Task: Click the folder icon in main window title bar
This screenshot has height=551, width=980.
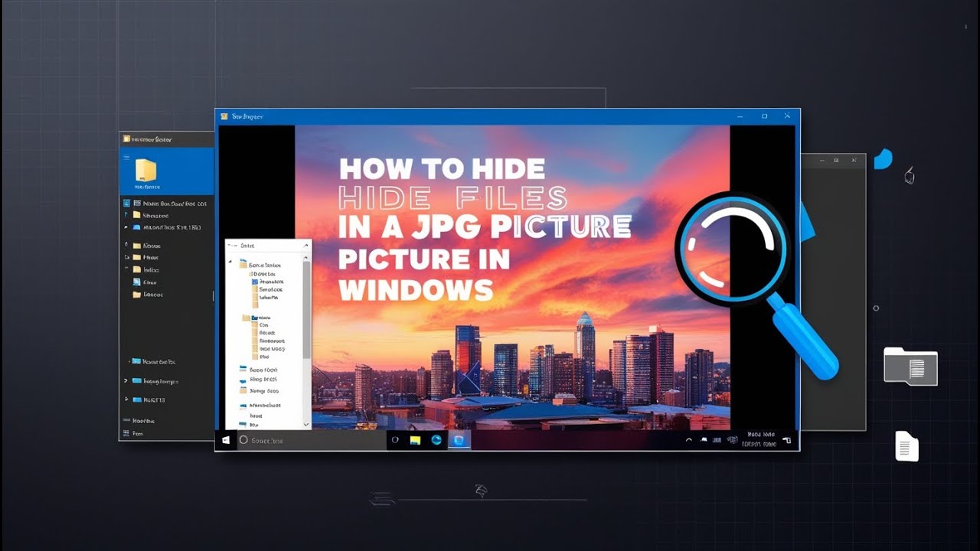Action: 224,116
